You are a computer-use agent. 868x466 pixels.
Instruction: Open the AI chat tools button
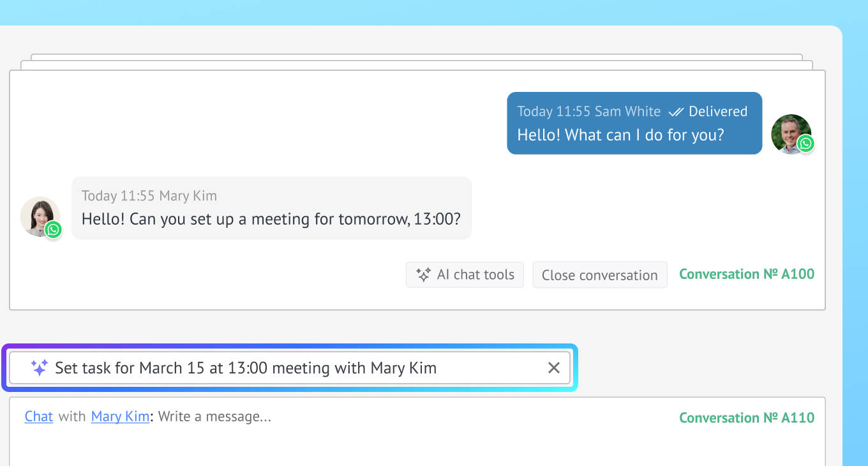pyautogui.click(x=465, y=274)
